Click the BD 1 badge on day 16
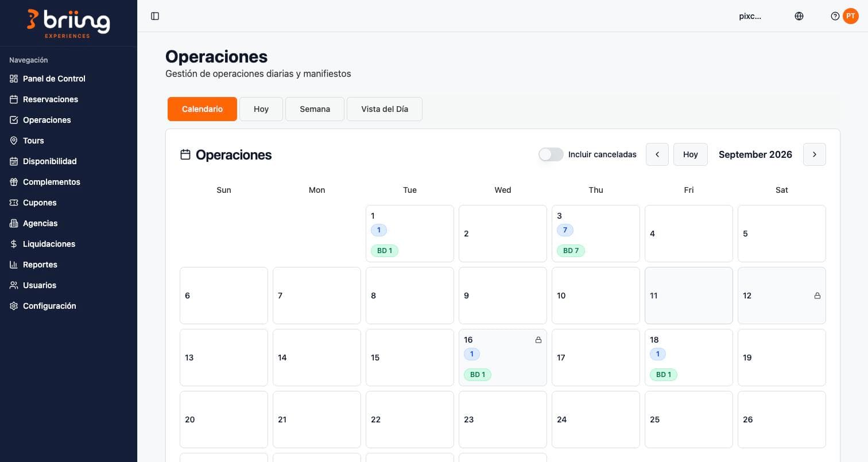868x462 pixels. tap(478, 375)
